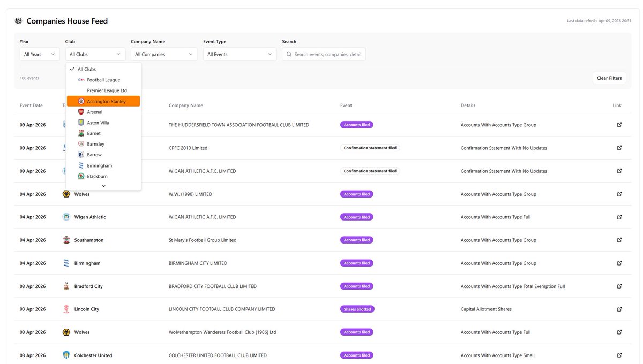Image resolution: width=643 pixels, height=364 pixels.
Task: Click LINCOLN CITY FOOTBALL CLUB COMPANY LIMITED text
Action: [222, 309]
